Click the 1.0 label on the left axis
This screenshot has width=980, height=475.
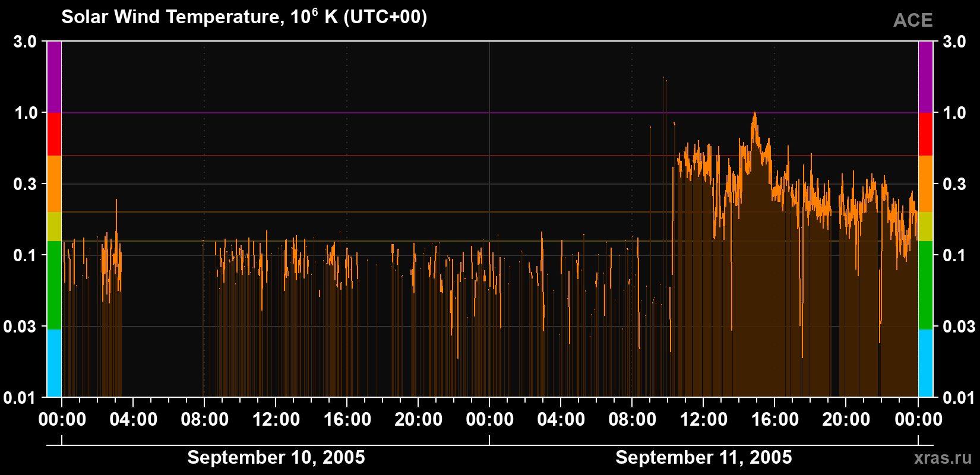click(25, 113)
